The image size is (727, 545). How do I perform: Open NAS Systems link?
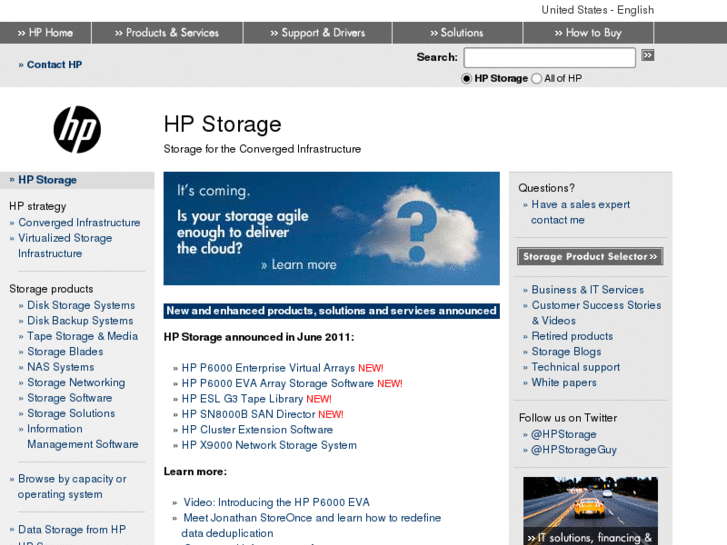[60, 367]
